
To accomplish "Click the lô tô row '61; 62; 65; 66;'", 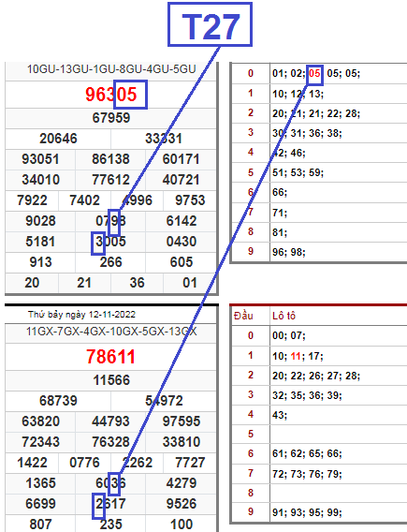I will point(307,453).
